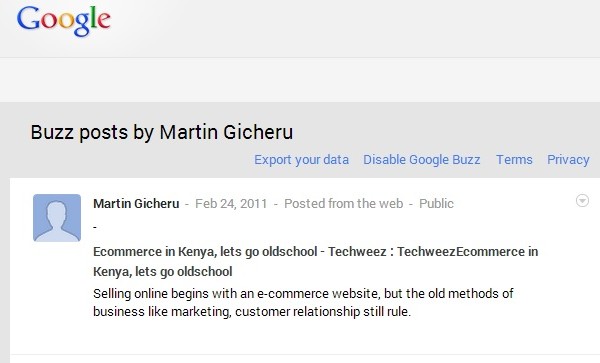Screen dimensions: 600x363
Task: Click the dash below the author name
Action: click(x=95, y=228)
